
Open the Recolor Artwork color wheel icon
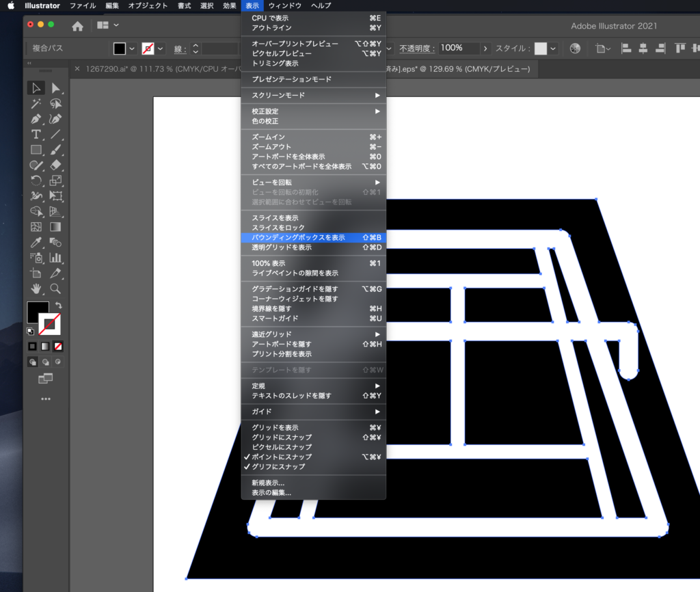pos(575,49)
